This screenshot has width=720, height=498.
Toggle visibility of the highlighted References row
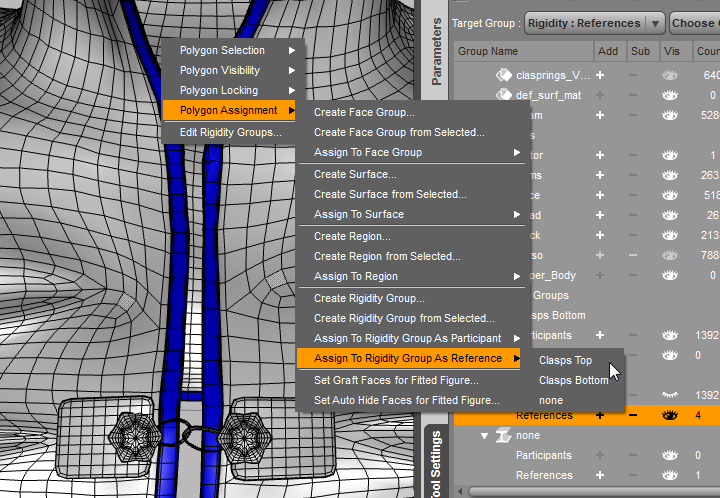tap(671, 415)
